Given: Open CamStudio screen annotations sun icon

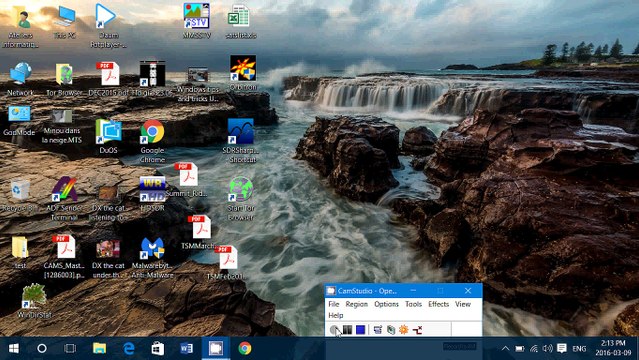Looking at the screenshot, I should click(403, 329).
